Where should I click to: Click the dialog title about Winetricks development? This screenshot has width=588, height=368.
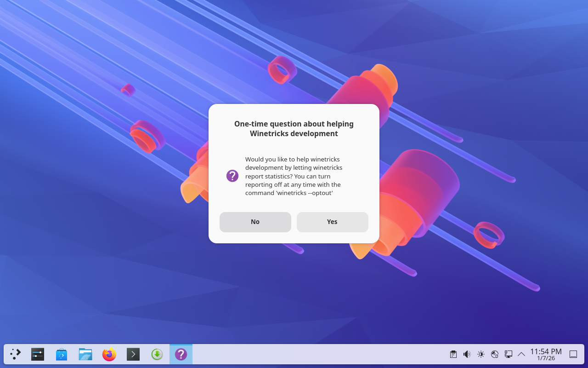tap(294, 129)
